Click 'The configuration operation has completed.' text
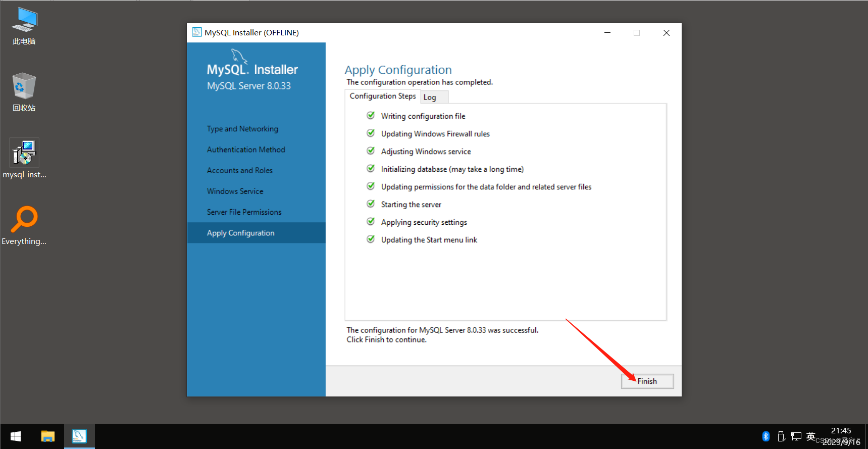Viewport: 868px width, 449px height. (420, 82)
